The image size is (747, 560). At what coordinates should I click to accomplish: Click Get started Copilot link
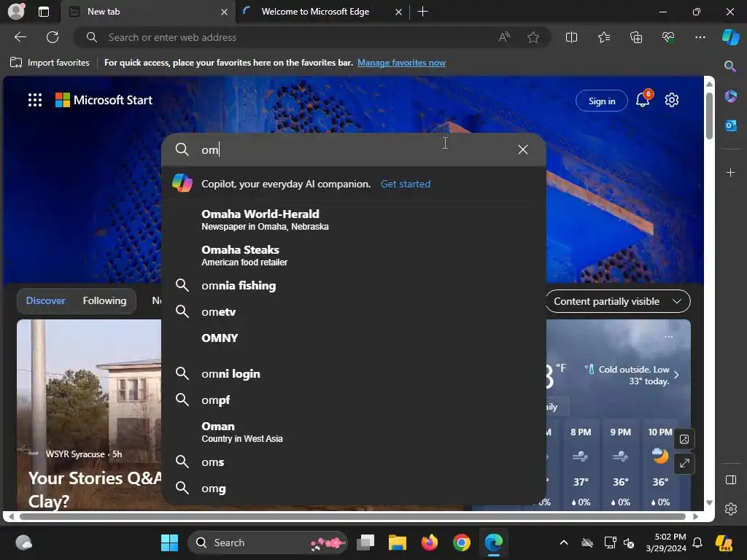click(x=406, y=184)
